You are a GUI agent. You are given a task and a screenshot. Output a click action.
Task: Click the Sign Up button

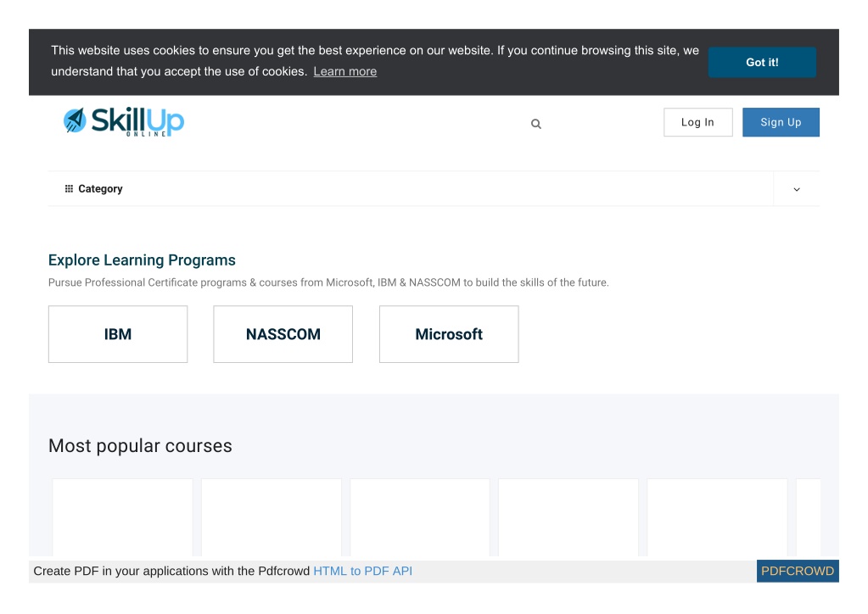coord(781,122)
